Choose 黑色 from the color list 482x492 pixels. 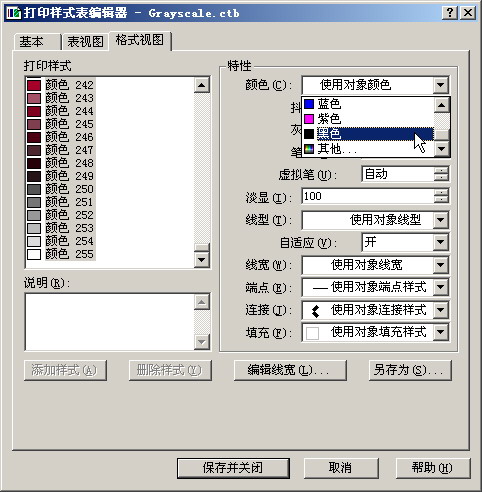[x=368, y=134]
